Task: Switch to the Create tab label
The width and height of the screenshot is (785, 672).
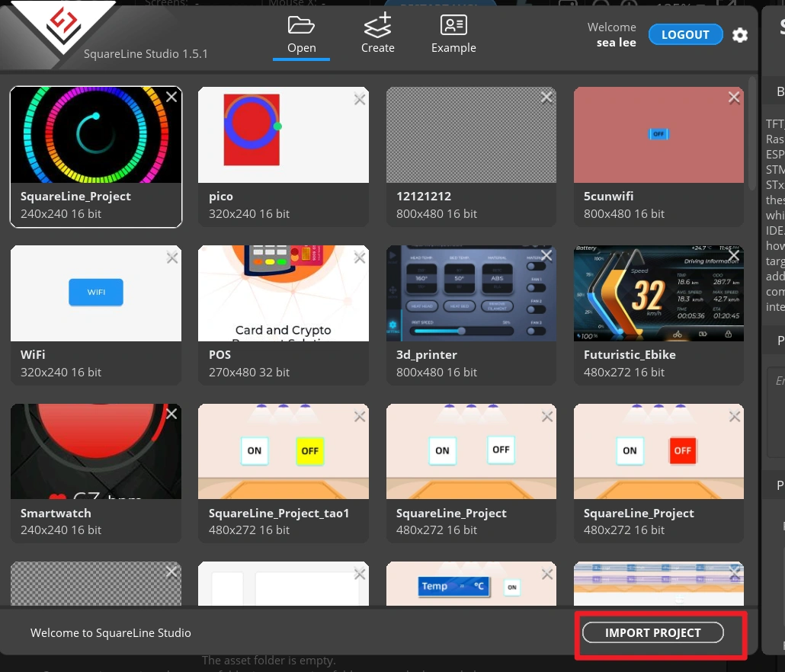Action: click(x=377, y=48)
